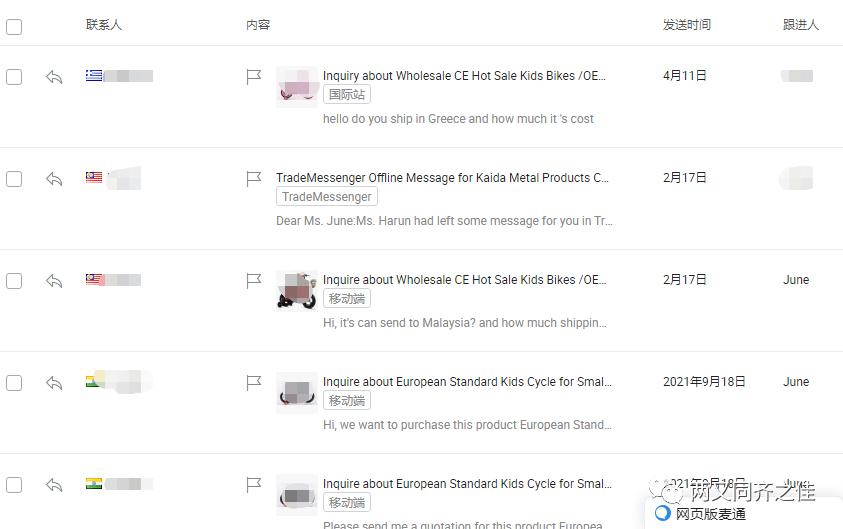Click the 联系人 column header
The image size is (843, 529).
(x=104, y=25)
